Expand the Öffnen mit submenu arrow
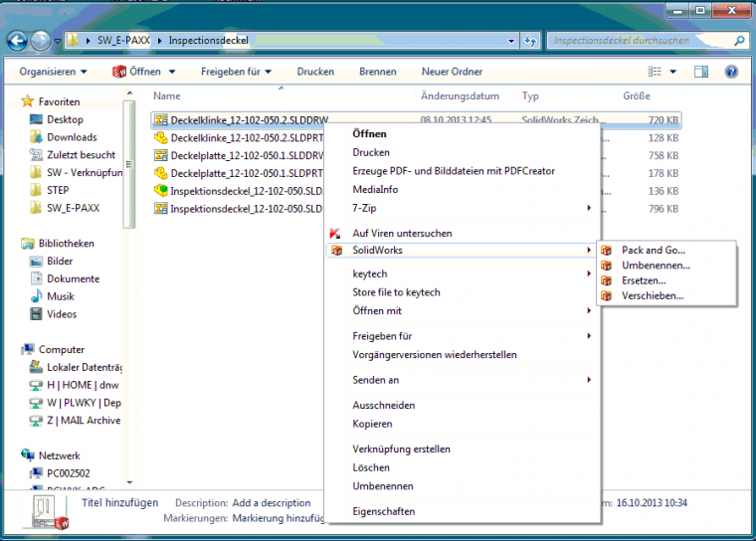The image size is (756, 541). 589,310
